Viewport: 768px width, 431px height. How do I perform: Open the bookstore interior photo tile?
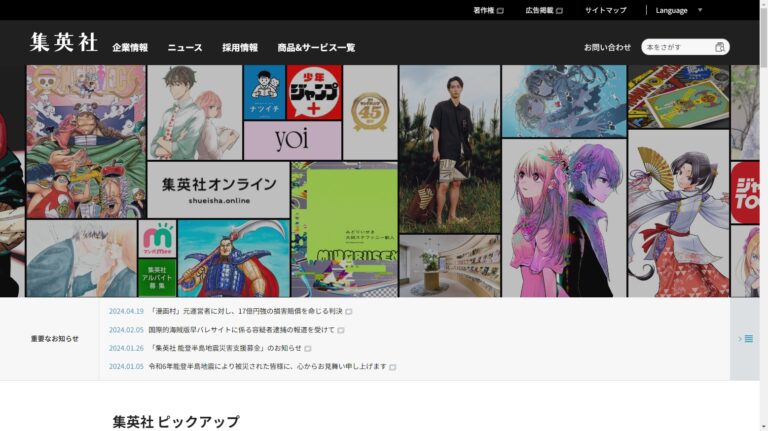(x=450, y=265)
